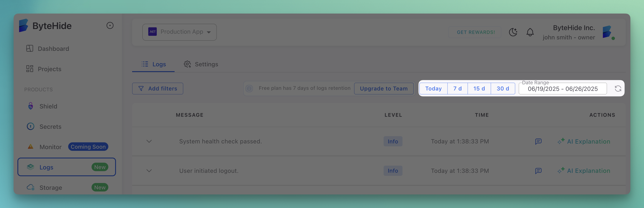Open comments for System health check log
The width and height of the screenshot is (644, 208).
(x=538, y=141)
